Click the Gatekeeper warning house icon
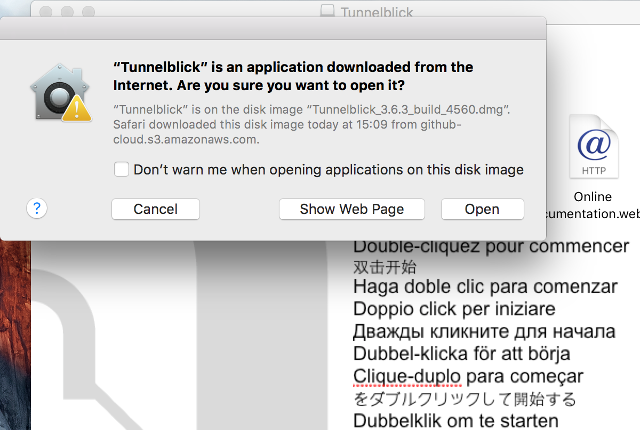The height and width of the screenshot is (430, 640). pyautogui.click(x=60, y=93)
